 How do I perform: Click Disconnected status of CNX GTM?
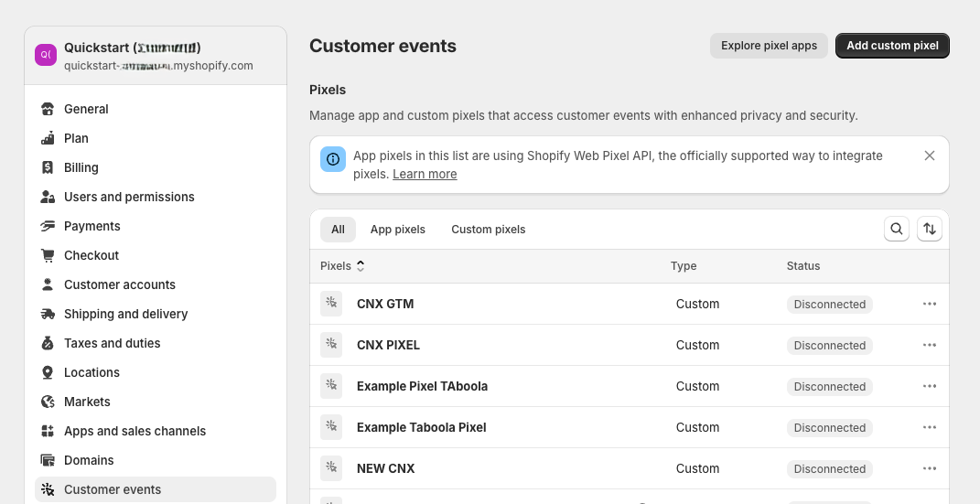click(829, 305)
